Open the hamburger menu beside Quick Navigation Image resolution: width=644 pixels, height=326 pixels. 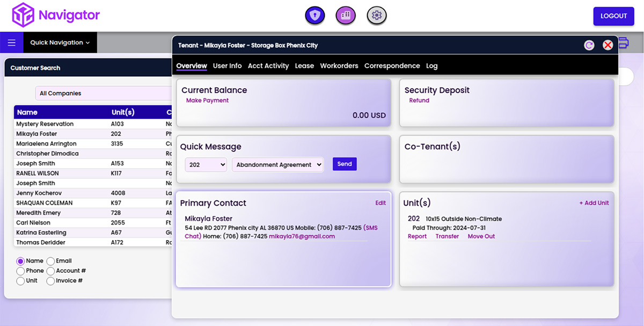click(11, 42)
